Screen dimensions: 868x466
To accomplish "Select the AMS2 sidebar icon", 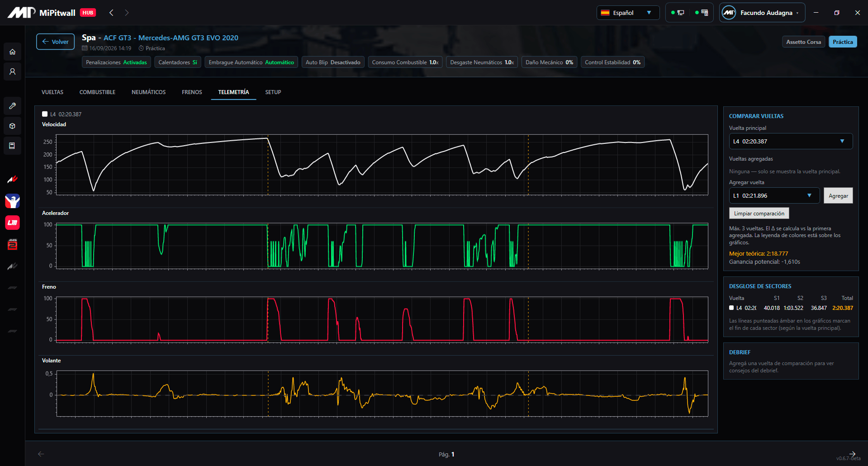I will [12, 244].
